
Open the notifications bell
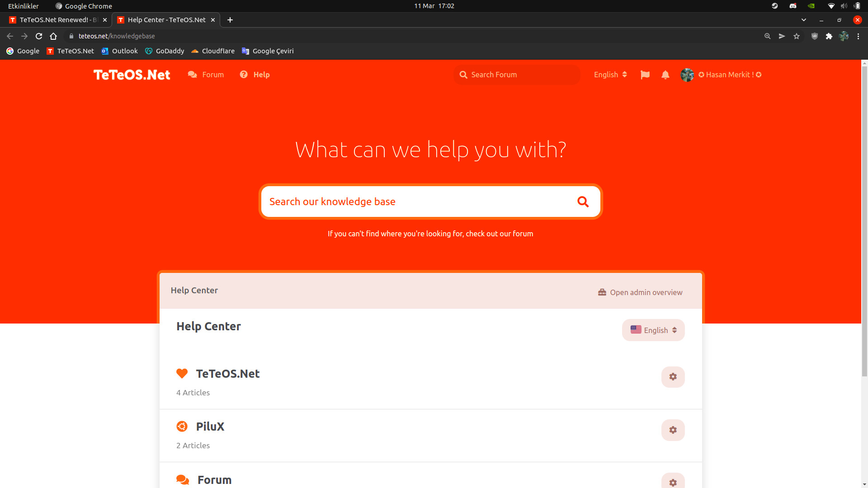coord(665,75)
